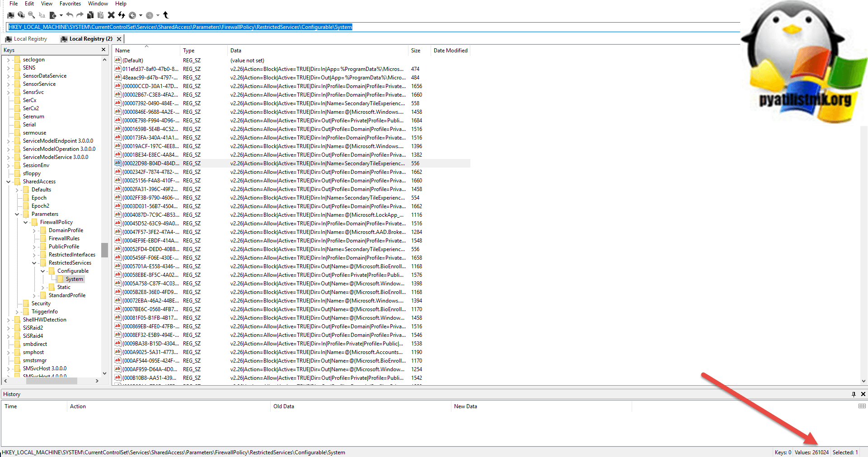Click the Refresh arrows toolbar icon
Image resolution: width=868 pixels, height=457 pixels.
[x=122, y=15]
